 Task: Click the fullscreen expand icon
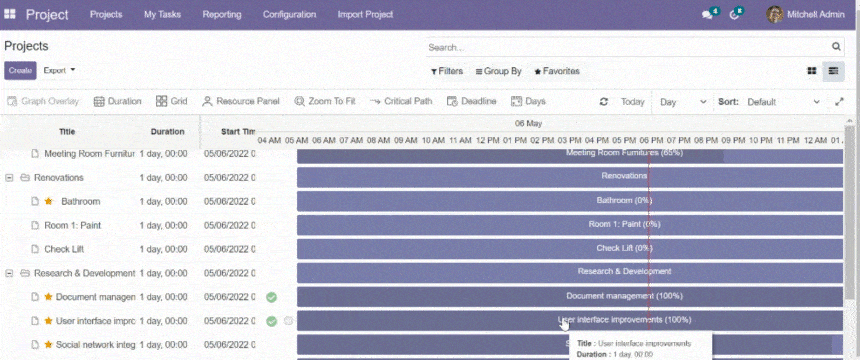pyautogui.click(x=839, y=102)
